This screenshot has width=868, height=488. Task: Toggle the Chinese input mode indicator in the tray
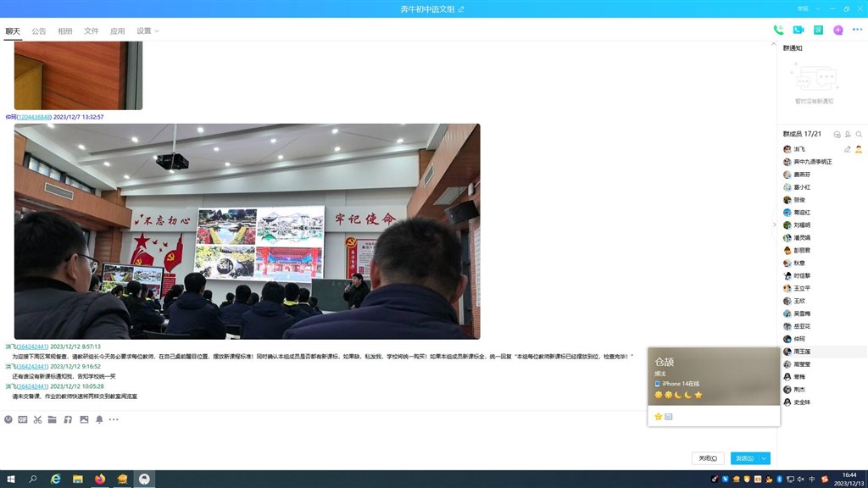(812, 480)
